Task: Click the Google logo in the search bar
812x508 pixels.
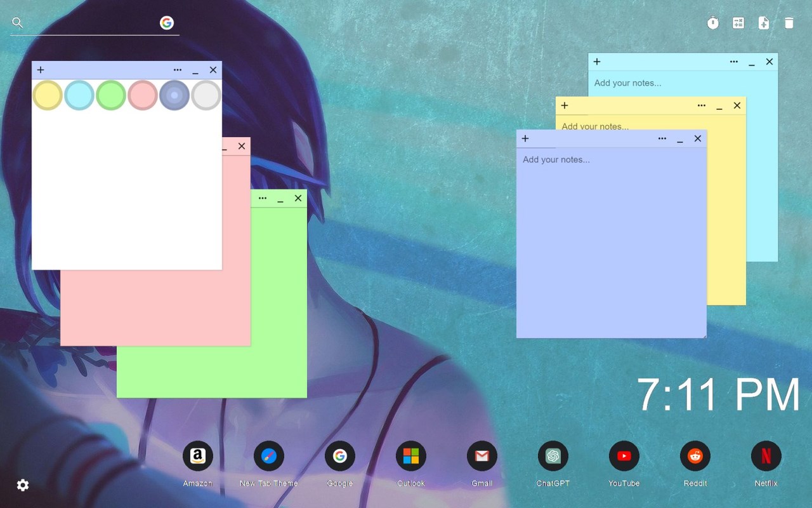Action: 167,23
